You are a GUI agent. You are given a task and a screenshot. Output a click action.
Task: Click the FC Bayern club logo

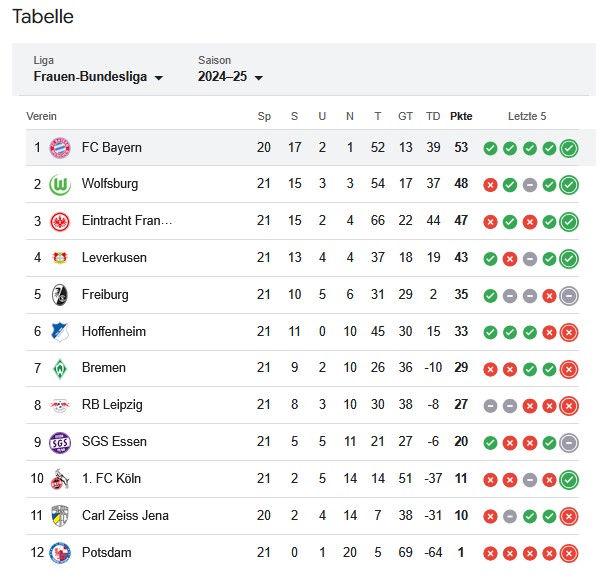(60, 148)
